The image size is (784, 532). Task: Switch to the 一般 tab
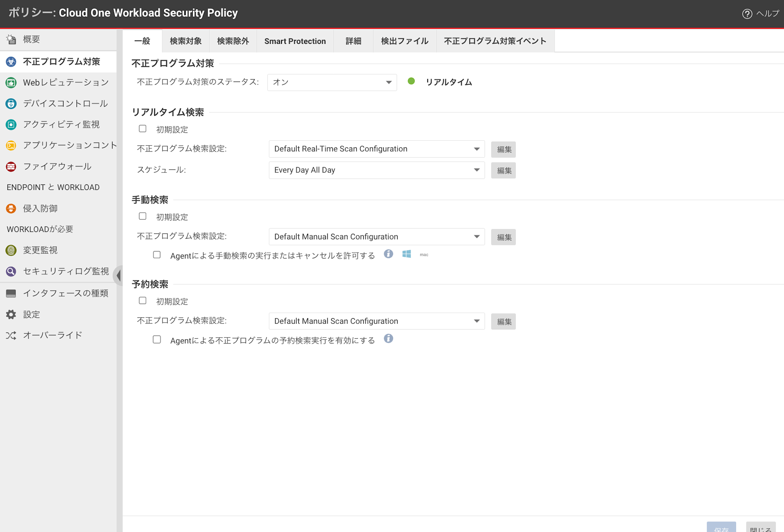[x=142, y=41]
